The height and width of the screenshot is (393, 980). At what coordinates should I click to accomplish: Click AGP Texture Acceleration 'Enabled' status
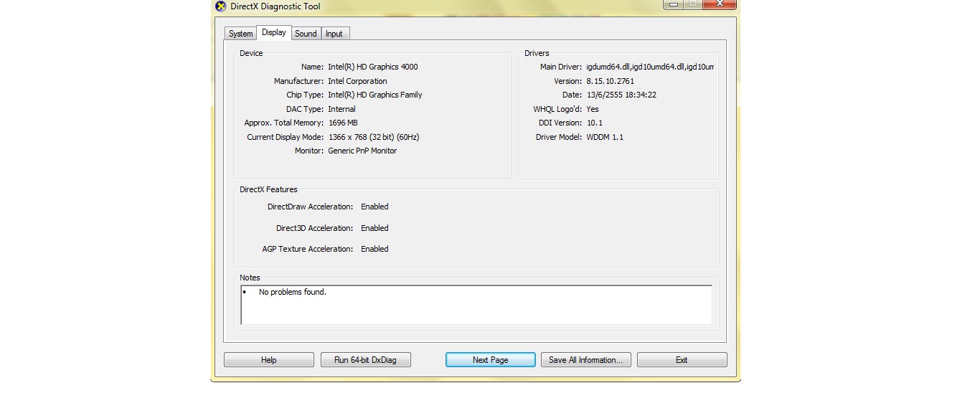click(374, 249)
